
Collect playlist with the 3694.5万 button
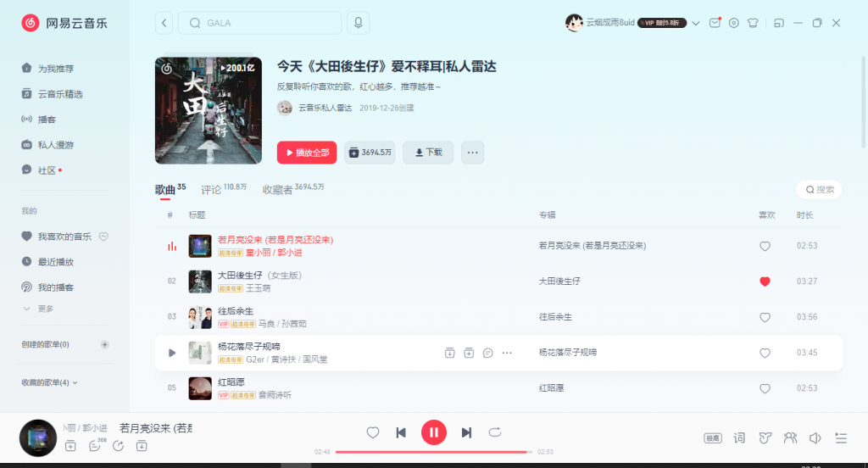[x=370, y=153]
